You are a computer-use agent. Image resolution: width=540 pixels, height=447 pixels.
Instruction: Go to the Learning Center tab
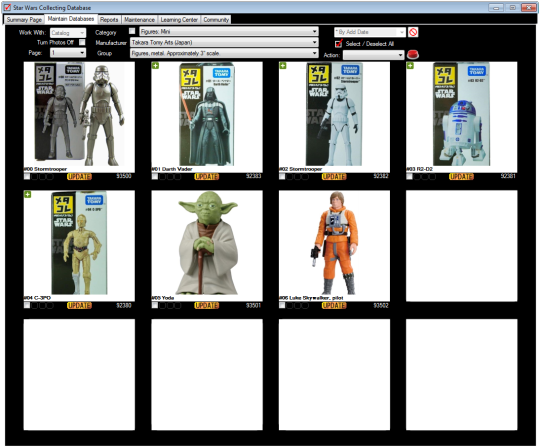pyautogui.click(x=179, y=20)
